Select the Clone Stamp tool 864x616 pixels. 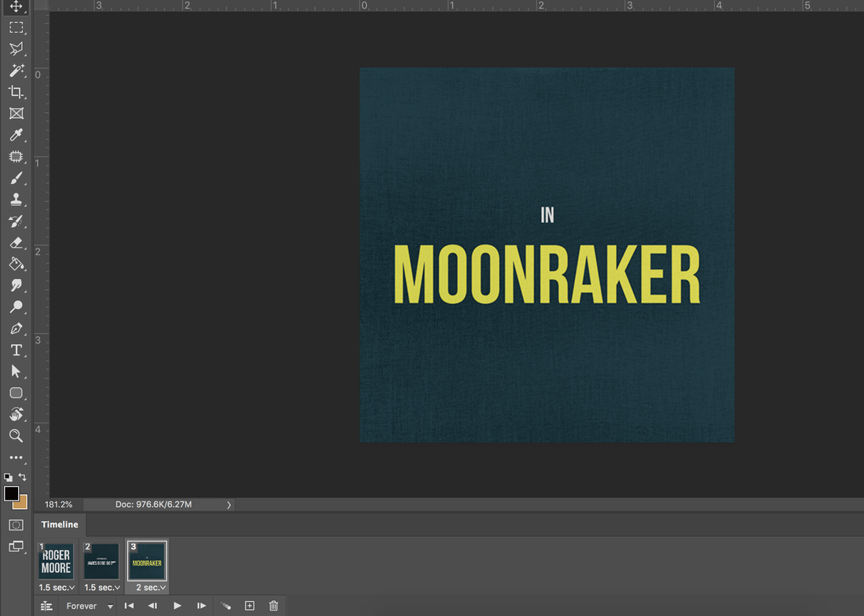click(x=16, y=200)
